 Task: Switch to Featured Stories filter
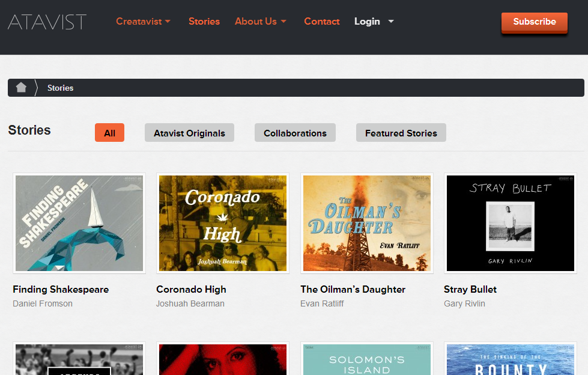click(401, 133)
